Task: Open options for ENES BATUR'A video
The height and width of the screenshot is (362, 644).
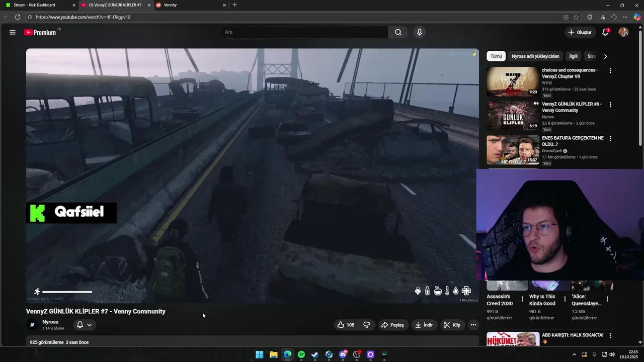Action: pos(610,138)
